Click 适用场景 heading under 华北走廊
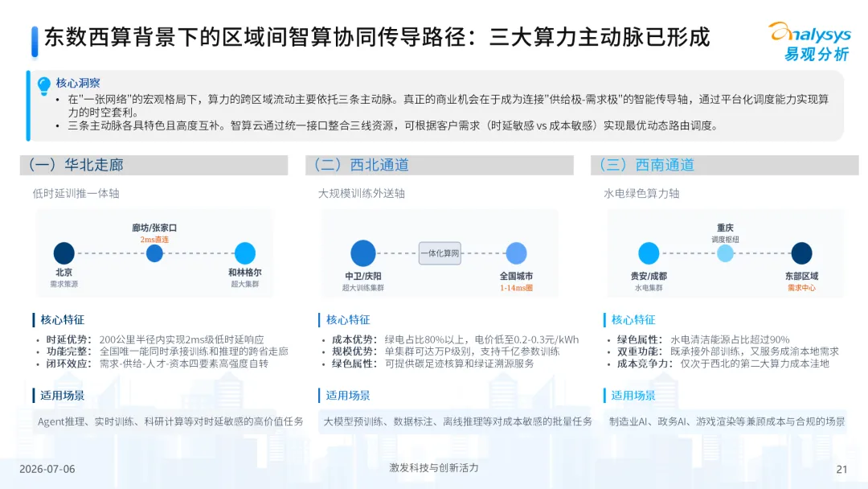The width and height of the screenshot is (868, 489). (x=62, y=396)
